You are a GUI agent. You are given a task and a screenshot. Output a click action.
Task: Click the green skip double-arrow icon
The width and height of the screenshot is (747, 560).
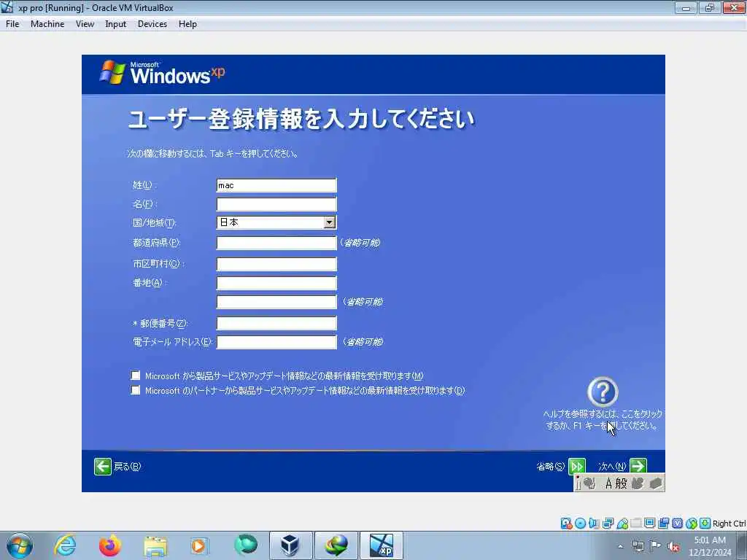(x=576, y=466)
